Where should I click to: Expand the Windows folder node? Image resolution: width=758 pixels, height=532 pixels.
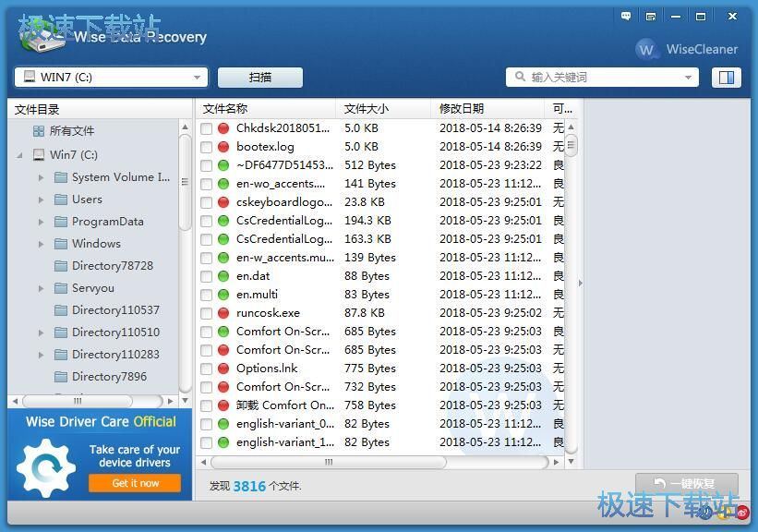[x=42, y=244]
